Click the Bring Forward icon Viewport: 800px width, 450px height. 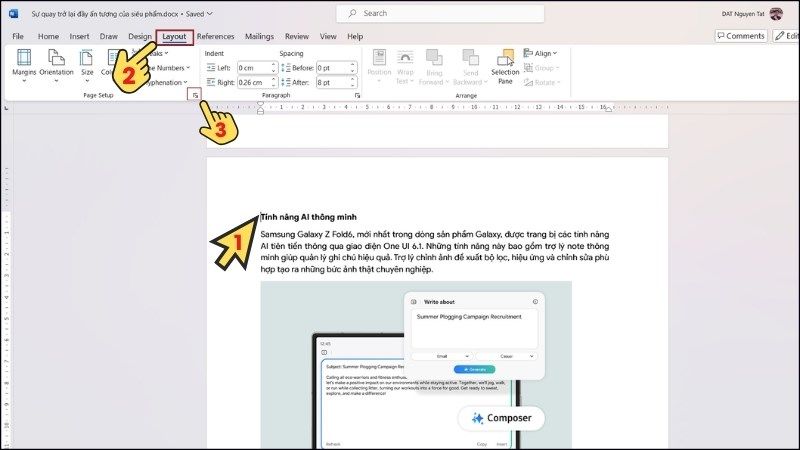point(434,58)
